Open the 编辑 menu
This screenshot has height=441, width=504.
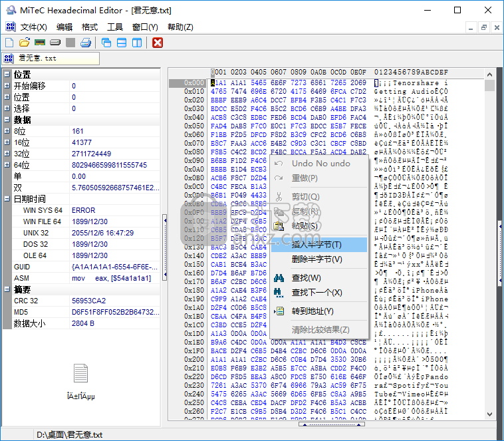(x=64, y=27)
